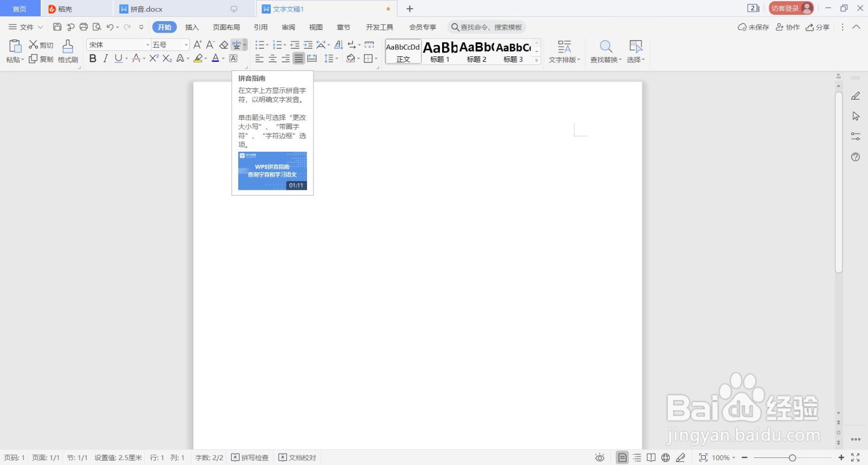The height and width of the screenshot is (465, 868).
Task: Open the 文件 (File) menu
Action: click(25, 27)
